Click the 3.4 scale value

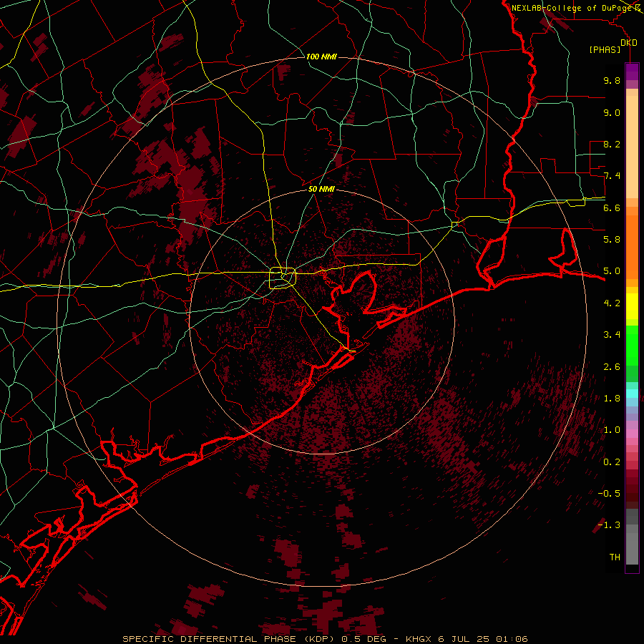[612, 335]
